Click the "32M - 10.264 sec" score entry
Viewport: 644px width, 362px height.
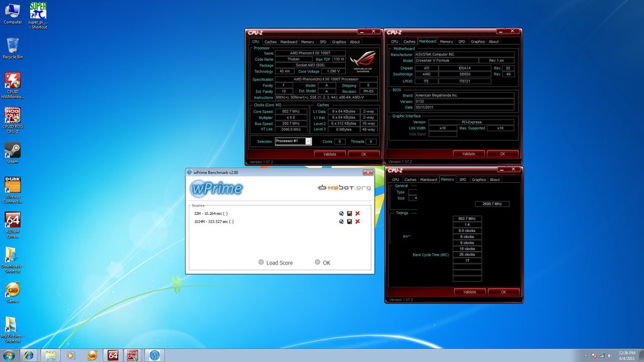[x=210, y=214]
